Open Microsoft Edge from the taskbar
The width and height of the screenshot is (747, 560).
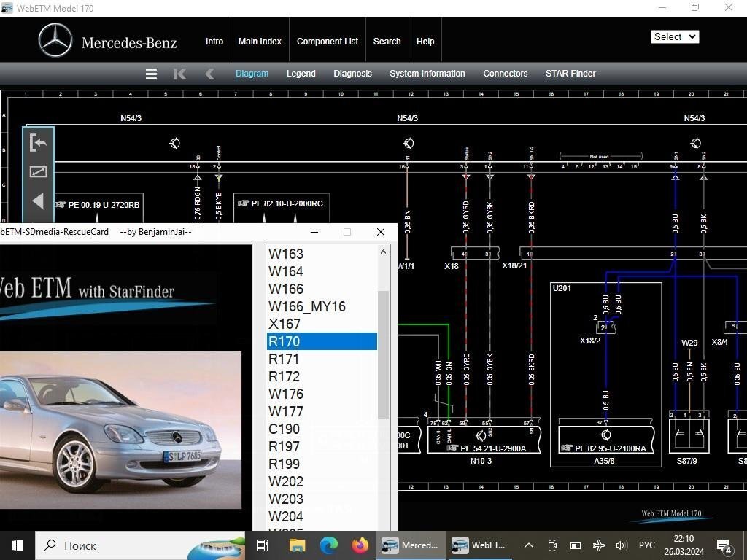pyautogui.click(x=329, y=545)
